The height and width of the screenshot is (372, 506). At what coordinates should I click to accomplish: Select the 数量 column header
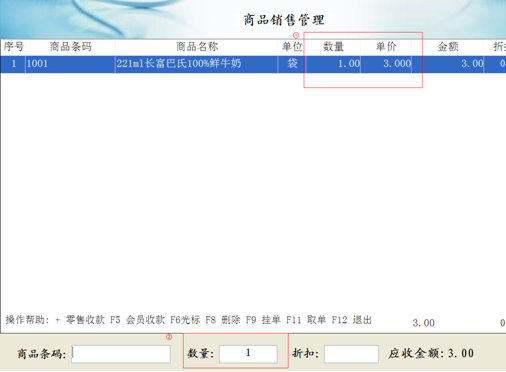tap(333, 47)
